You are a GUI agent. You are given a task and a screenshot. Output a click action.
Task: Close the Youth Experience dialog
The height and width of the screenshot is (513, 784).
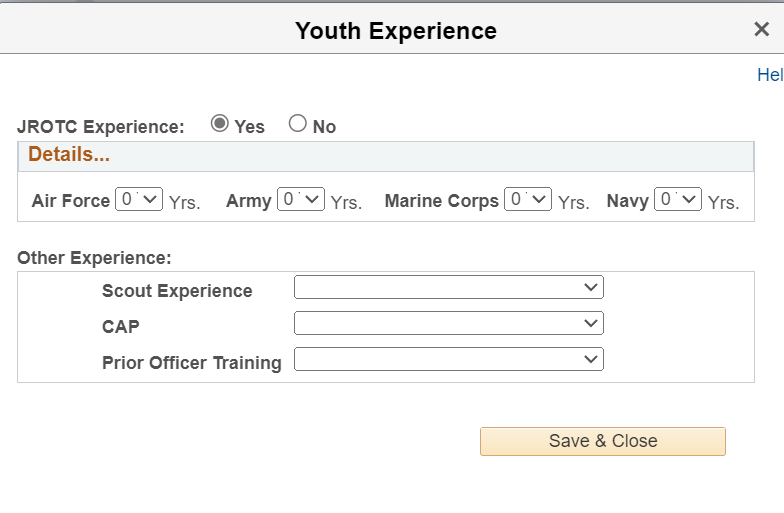pyautogui.click(x=762, y=30)
